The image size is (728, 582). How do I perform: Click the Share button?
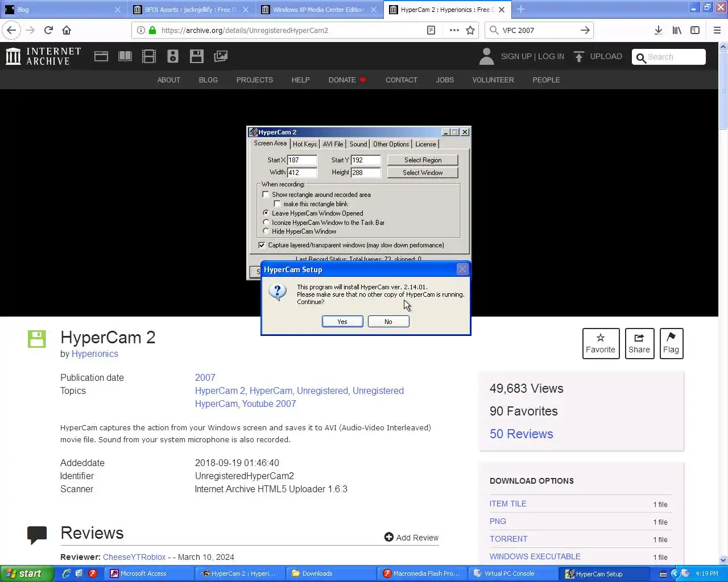(x=639, y=343)
